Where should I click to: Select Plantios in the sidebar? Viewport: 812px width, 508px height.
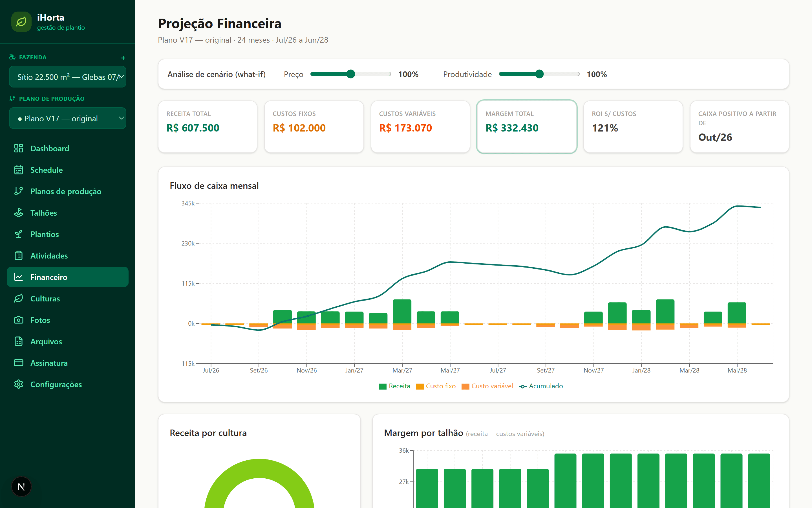click(x=68, y=234)
